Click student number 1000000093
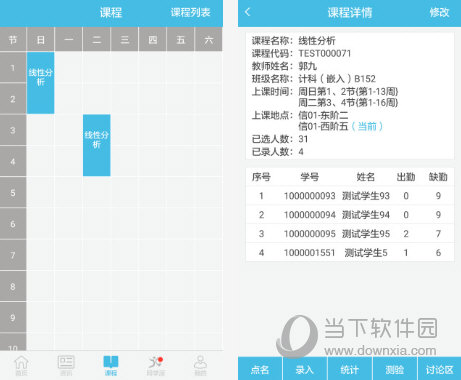The height and width of the screenshot is (380, 461). (x=309, y=196)
